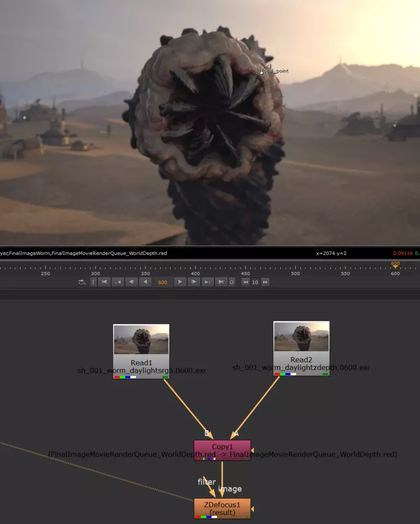
Task: Go to the previous keyframe
Action: [118, 282]
